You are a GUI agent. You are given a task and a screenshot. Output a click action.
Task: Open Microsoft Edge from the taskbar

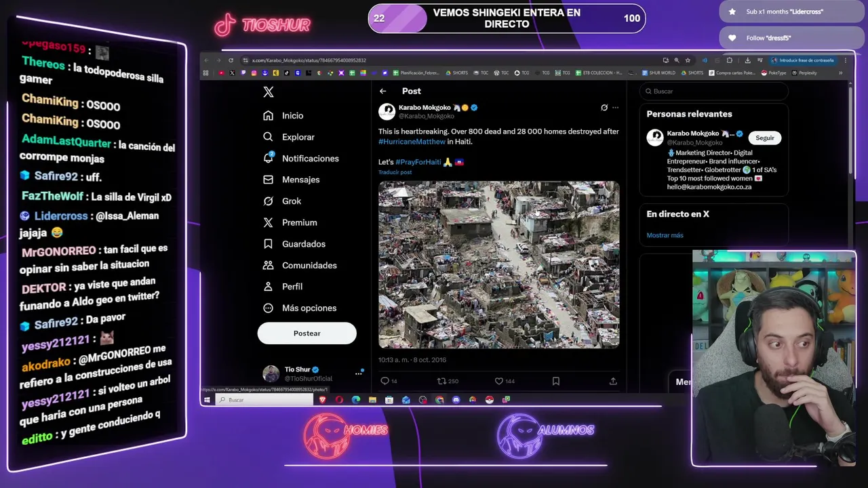[356, 400]
